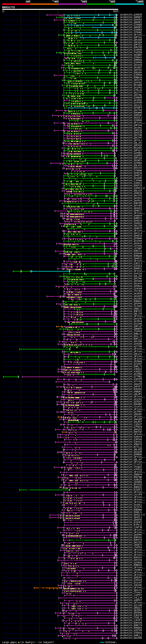
Task: Select hit label UniRef100_Q39600
Action: (131, 57)
